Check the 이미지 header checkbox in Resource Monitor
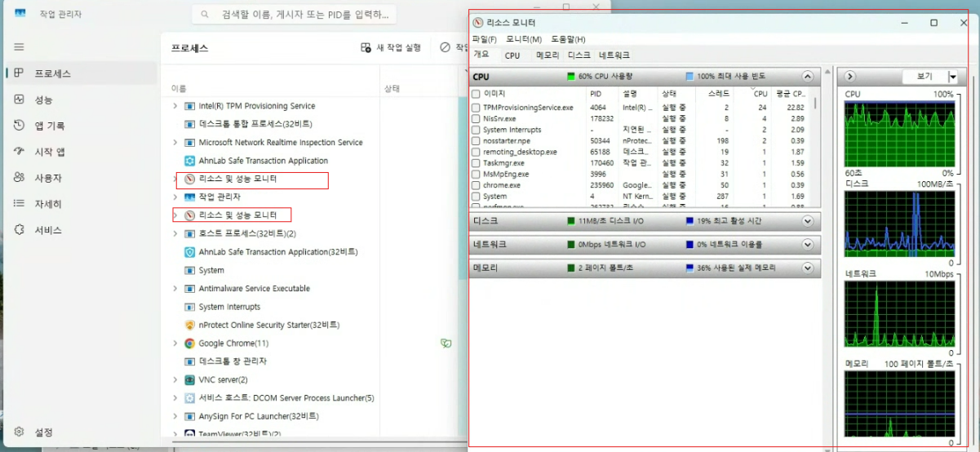980x452 pixels. click(x=476, y=94)
